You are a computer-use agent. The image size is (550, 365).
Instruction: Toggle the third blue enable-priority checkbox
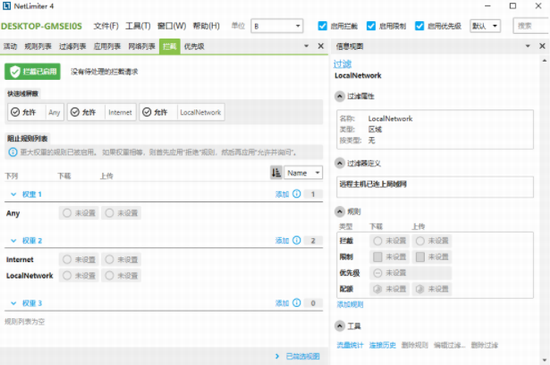click(x=419, y=26)
